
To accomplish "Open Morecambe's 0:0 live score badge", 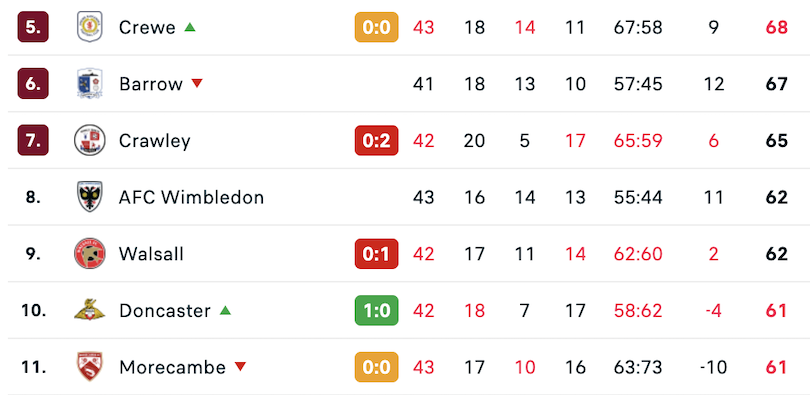I will pyautogui.click(x=377, y=367).
